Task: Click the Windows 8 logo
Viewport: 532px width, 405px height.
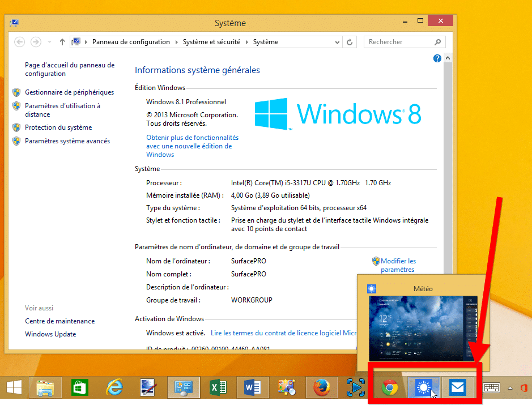Action: [x=338, y=114]
